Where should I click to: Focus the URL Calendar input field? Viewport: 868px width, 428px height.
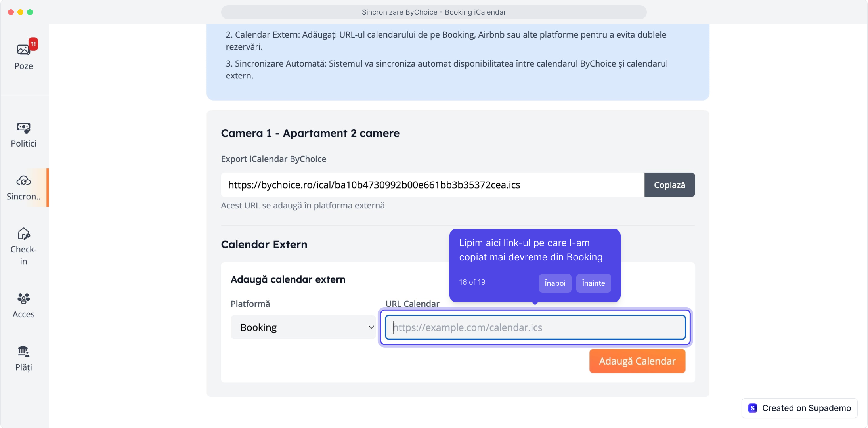tap(535, 327)
